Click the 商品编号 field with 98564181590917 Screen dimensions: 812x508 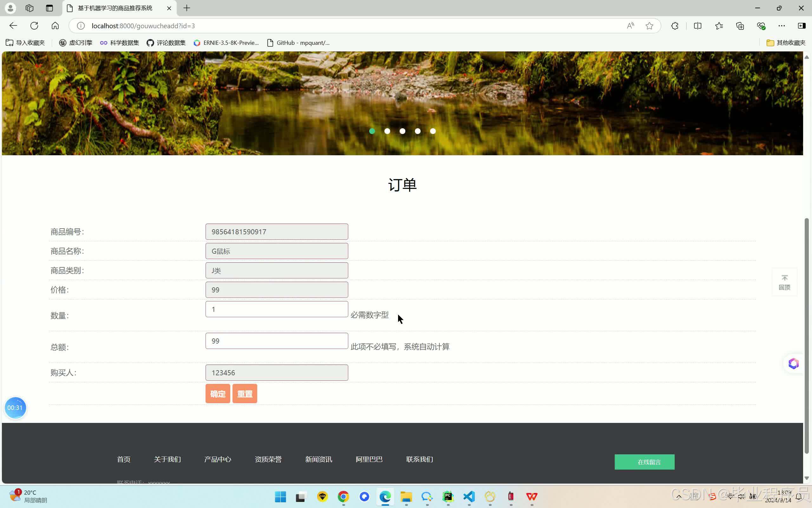coord(277,231)
